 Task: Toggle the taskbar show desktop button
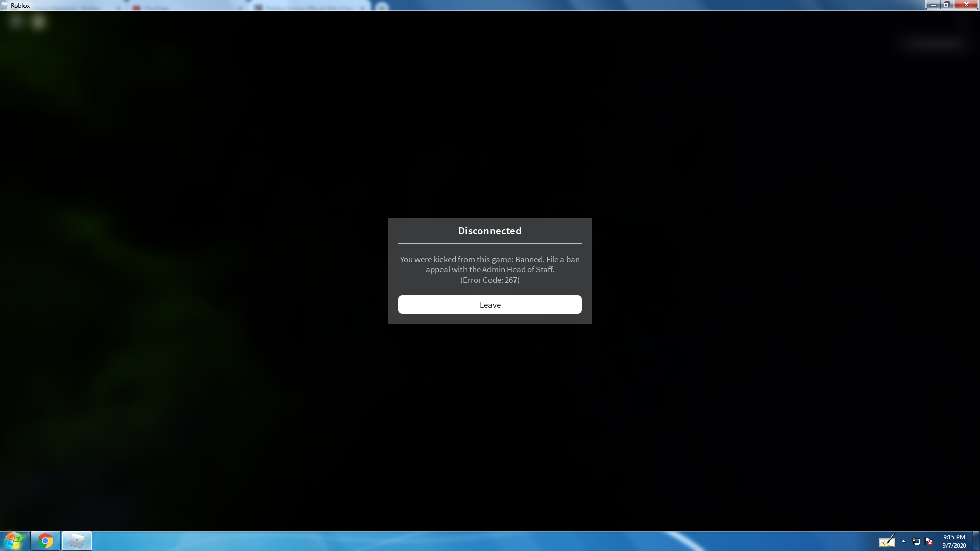point(976,540)
